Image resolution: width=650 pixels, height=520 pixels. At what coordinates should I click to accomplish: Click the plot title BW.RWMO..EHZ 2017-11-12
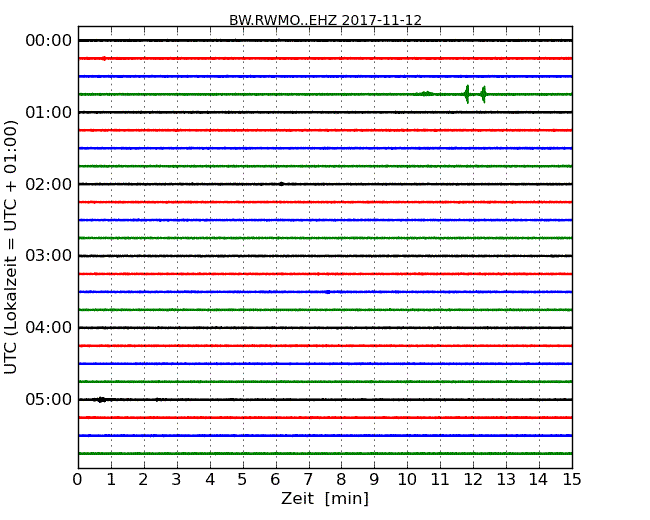[x=325, y=20]
